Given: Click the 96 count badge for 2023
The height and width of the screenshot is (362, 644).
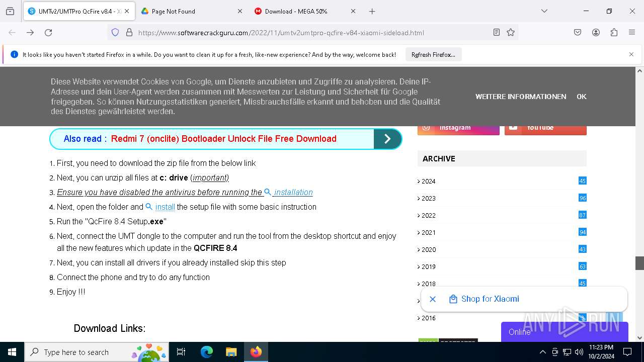Looking at the screenshot, I should (x=583, y=198).
